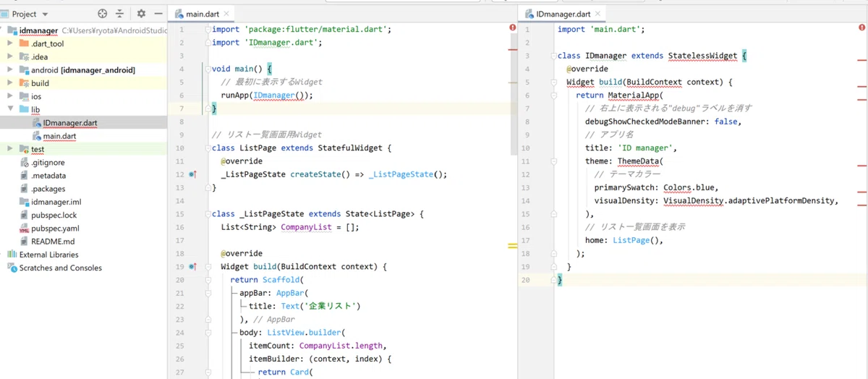
Task: Expand the ios folder
Action: tap(9, 96)
